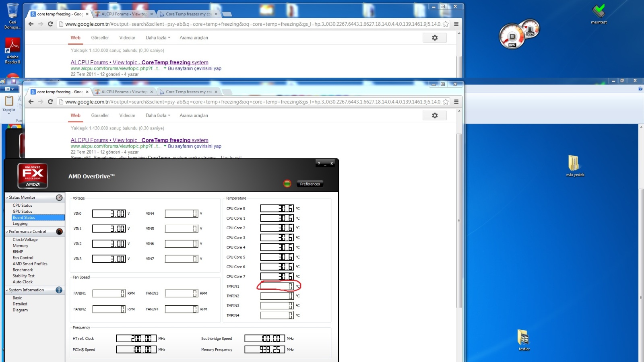The image size is (644, 362).
Task: Click Yapıştır paste icon in Paint
Action: [9, 100]
